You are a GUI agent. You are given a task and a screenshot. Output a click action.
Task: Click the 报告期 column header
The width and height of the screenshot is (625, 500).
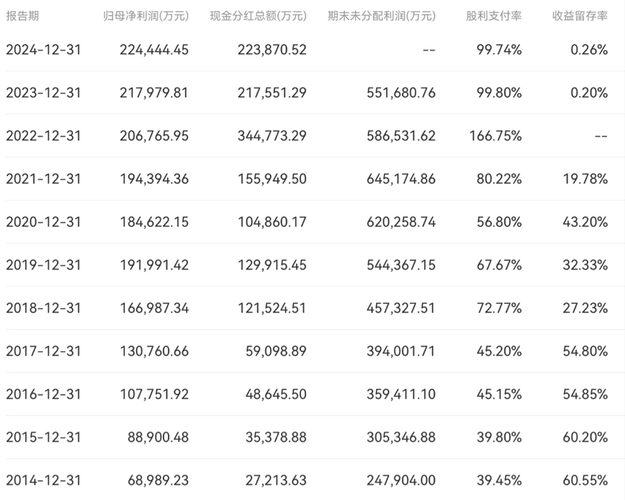(x=22, y=16)
